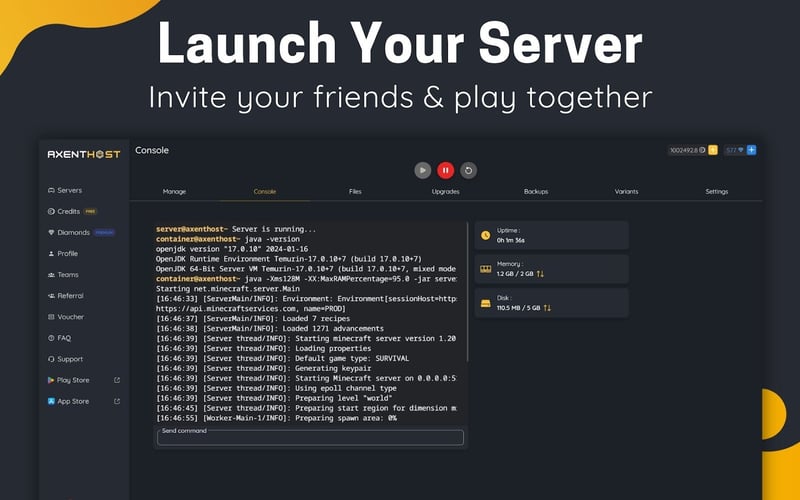Click console line 'Preparing level "world"'
The width and height of the screenshot is (800, 500).
click(274, 398)
